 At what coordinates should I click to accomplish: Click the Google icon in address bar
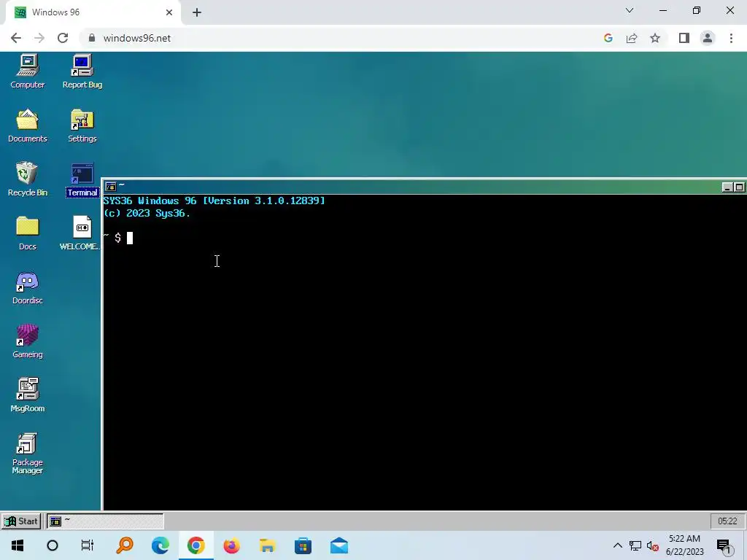[x=608, y=38]
